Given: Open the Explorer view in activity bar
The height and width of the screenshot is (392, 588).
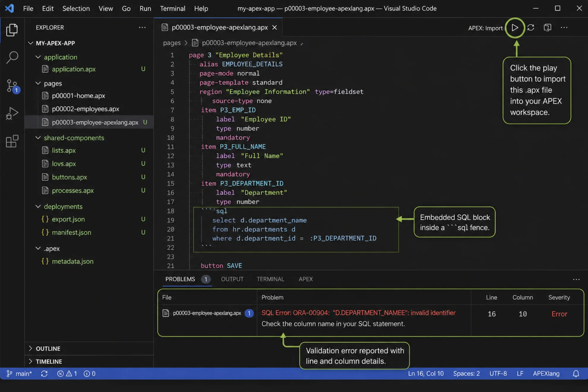Looking at the screenshot, I should point(12,30).
